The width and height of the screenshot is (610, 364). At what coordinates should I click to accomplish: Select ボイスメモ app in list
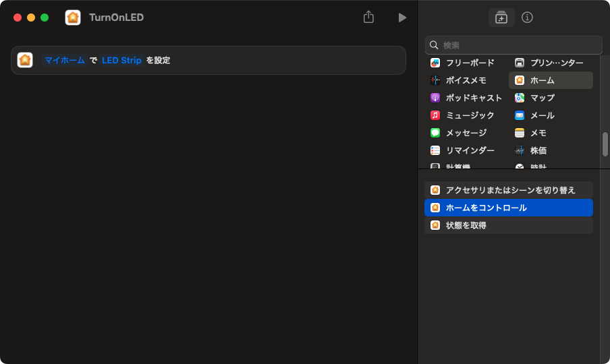465,80
